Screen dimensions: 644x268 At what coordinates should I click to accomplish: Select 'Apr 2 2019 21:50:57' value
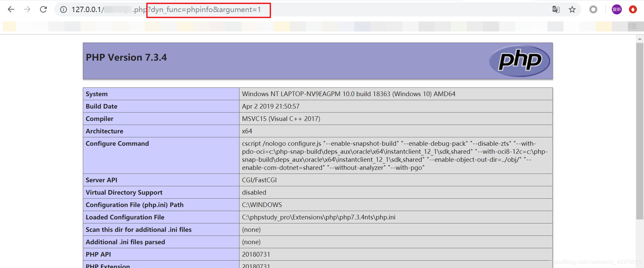click(x=271, y=106)
